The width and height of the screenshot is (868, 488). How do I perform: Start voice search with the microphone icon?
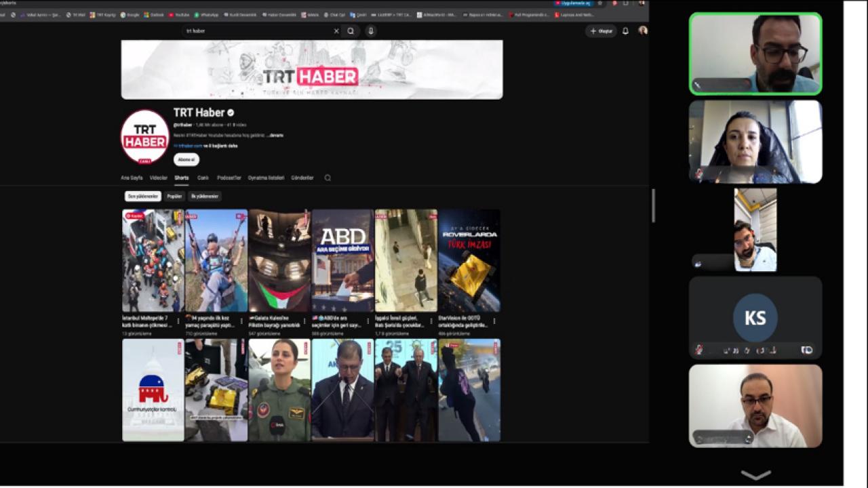click(x=371, y=31)
